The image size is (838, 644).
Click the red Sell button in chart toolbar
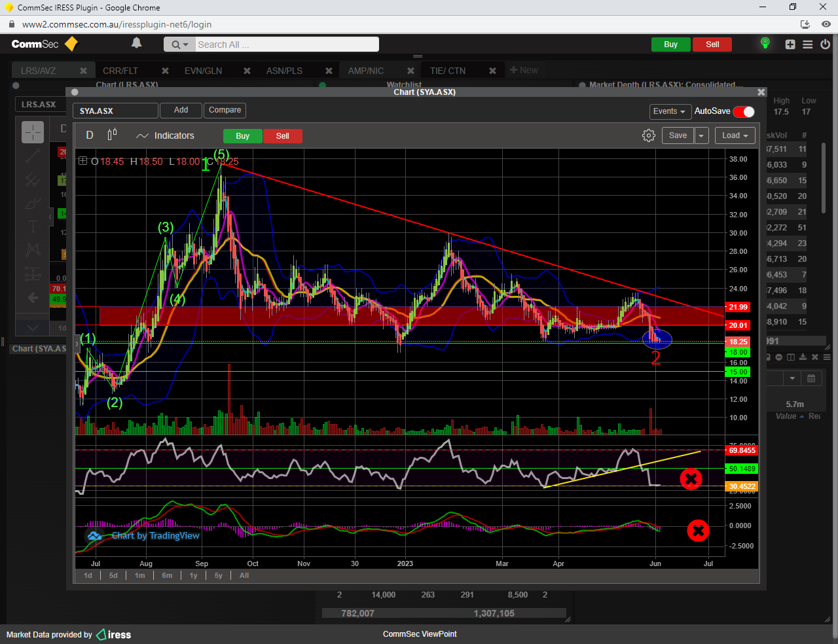coord(282,136)
